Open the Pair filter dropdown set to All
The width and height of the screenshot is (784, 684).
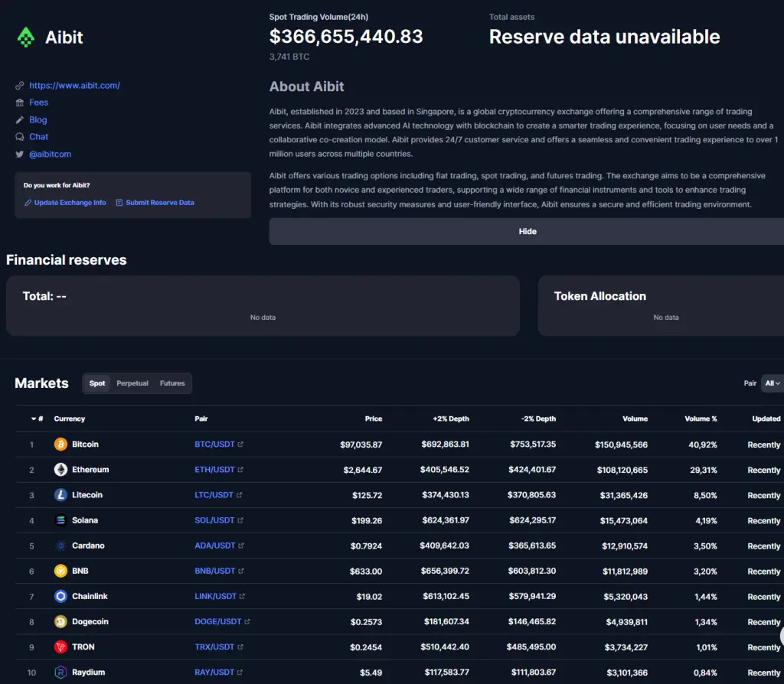[x=772, y=383]
